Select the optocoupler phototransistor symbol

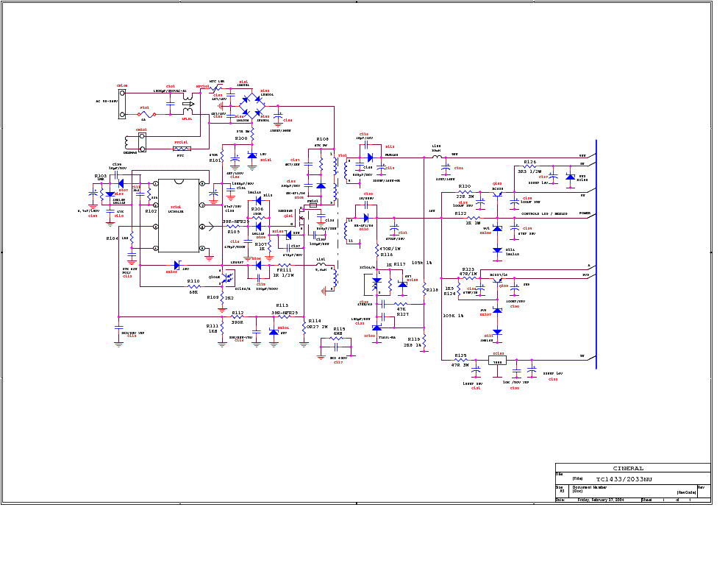227,277
